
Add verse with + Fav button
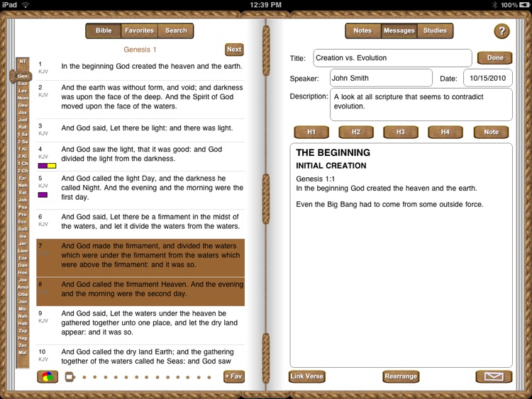pyautogui.click(x=234, y=376)
